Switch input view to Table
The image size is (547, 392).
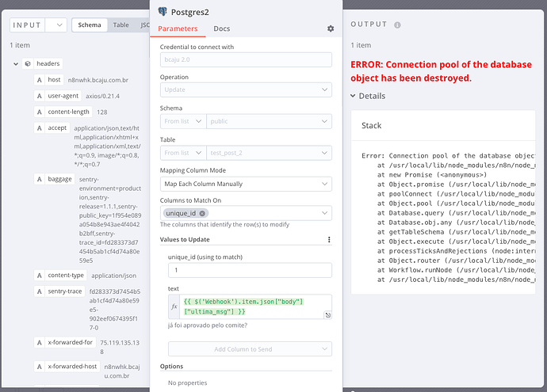point(120,25)
